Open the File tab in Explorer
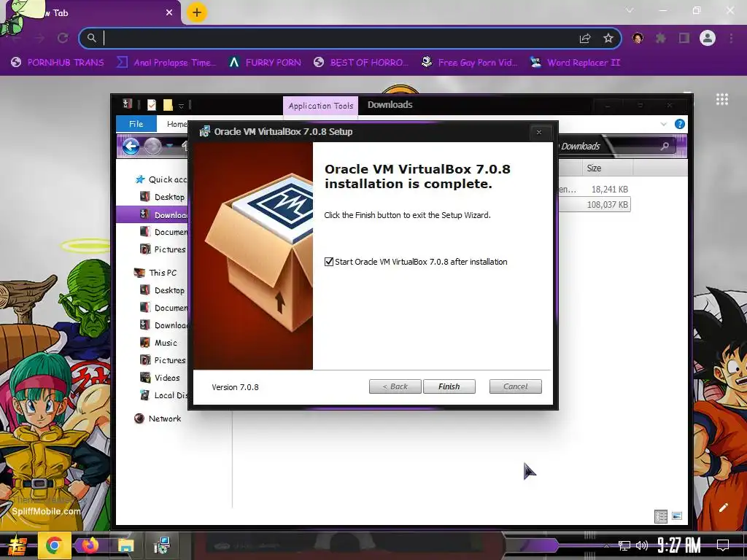747x560 pixels. tap(136, 124)
